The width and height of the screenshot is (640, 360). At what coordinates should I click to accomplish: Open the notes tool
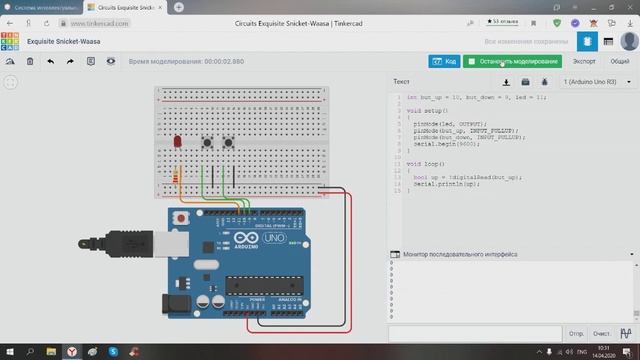tap(91, 61)
